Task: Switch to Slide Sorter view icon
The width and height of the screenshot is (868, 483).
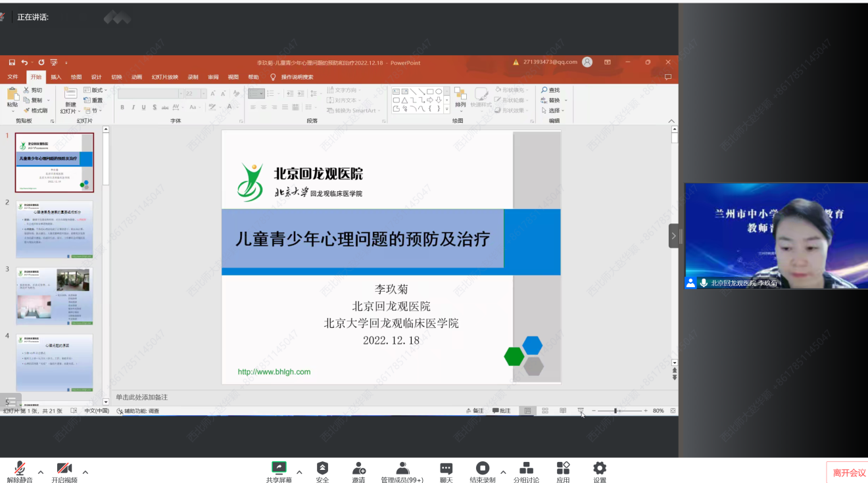Action: [545, 411]
